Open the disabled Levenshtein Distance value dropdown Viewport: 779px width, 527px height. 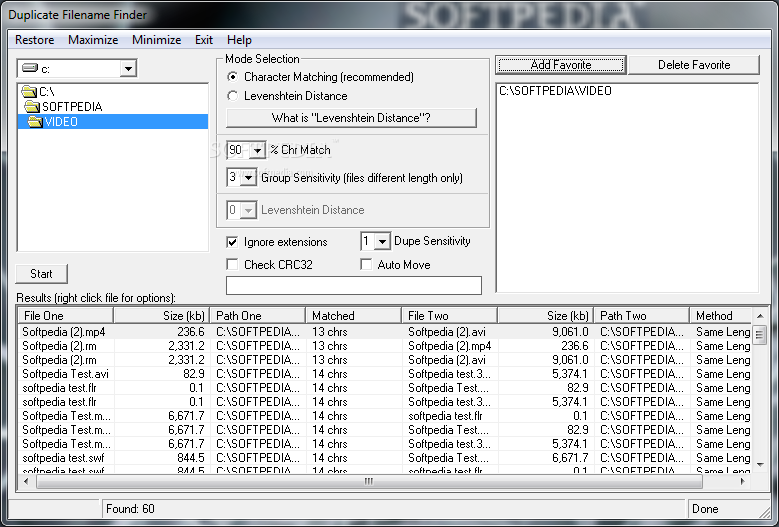pyautogui.click(x=248, y=210)
